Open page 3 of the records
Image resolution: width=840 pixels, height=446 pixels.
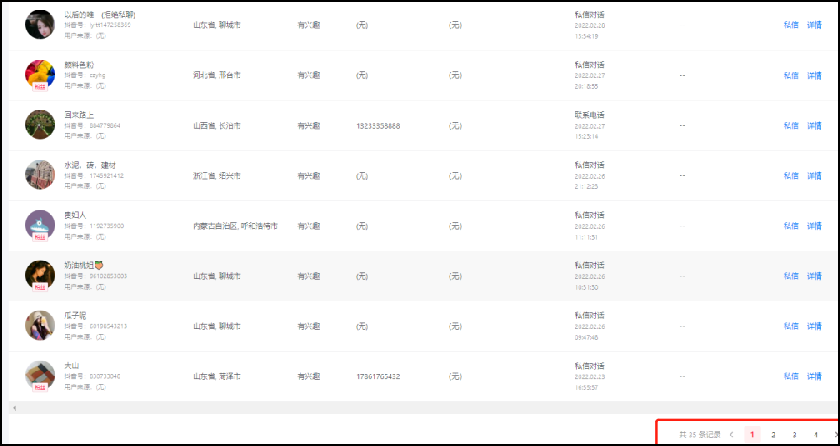coord(794,435)
